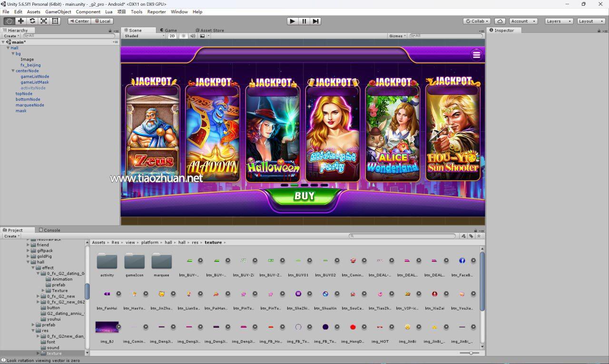Click the favorites star in Project search
Viewport: 609px width, 364px height.
coord(479,236)
